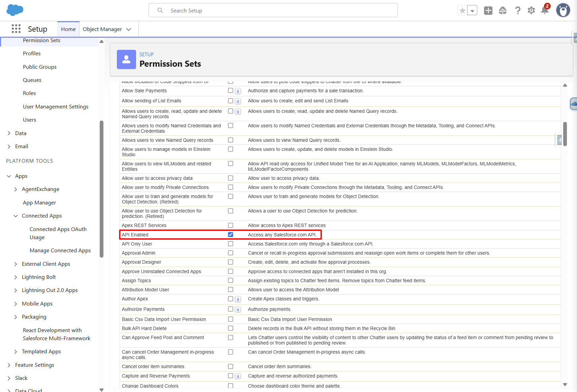Open the user profile avatar
577x392 pixels.
click(563, 10)
